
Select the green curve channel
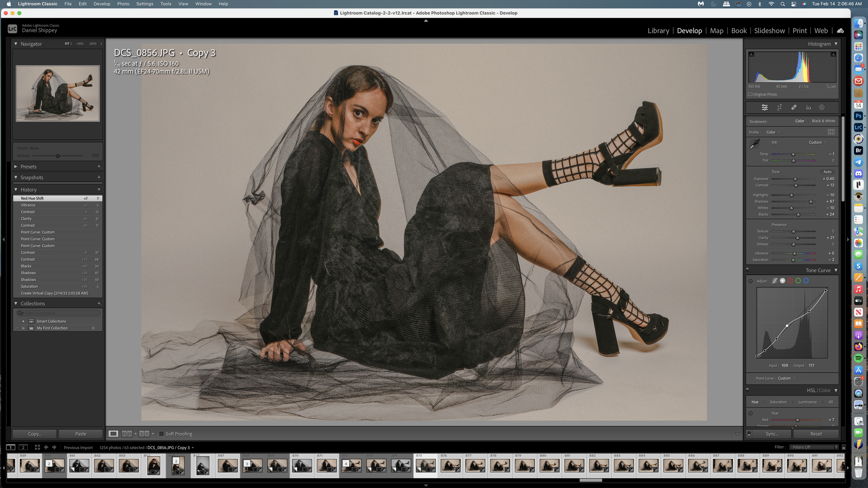point(798,281)
